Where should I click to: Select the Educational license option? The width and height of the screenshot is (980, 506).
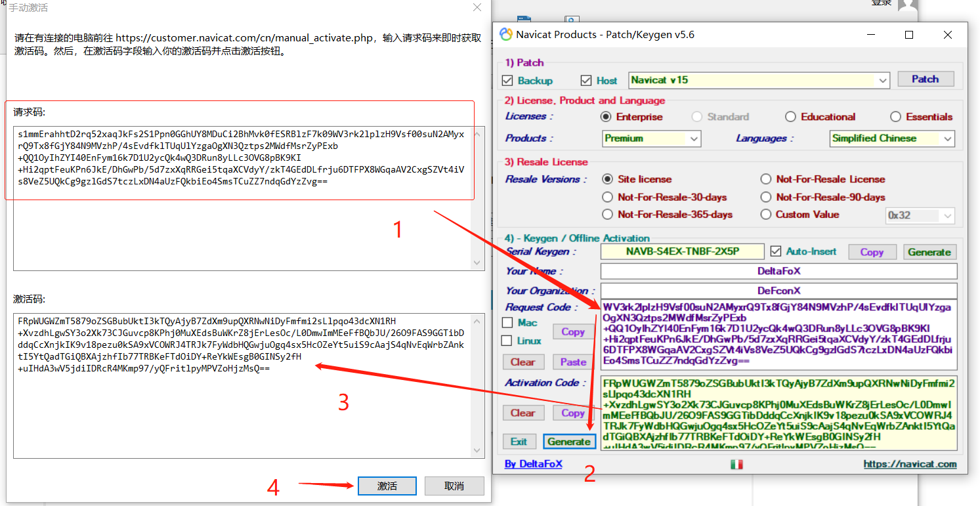pos(790,117)
